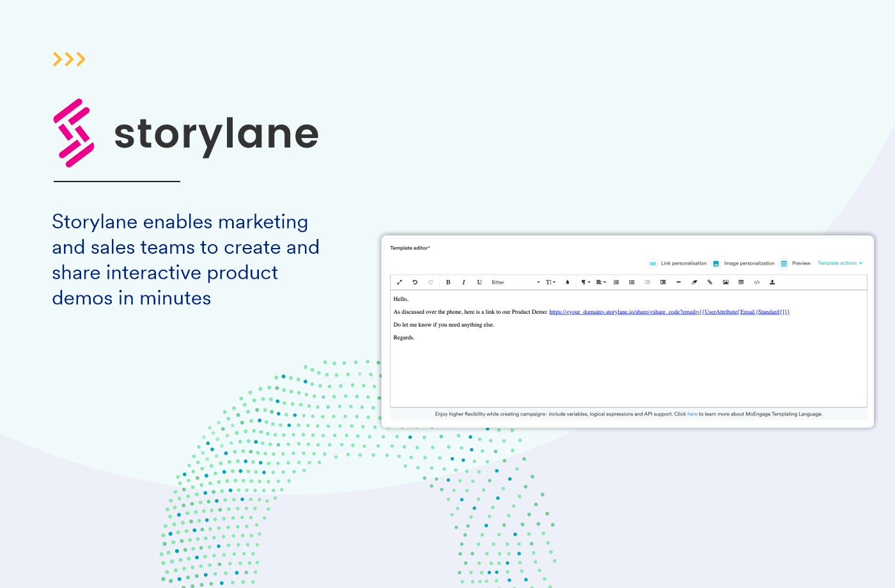Insert a horizontal line
Viewport: 895px width, 588px height.
coord(678,282)
